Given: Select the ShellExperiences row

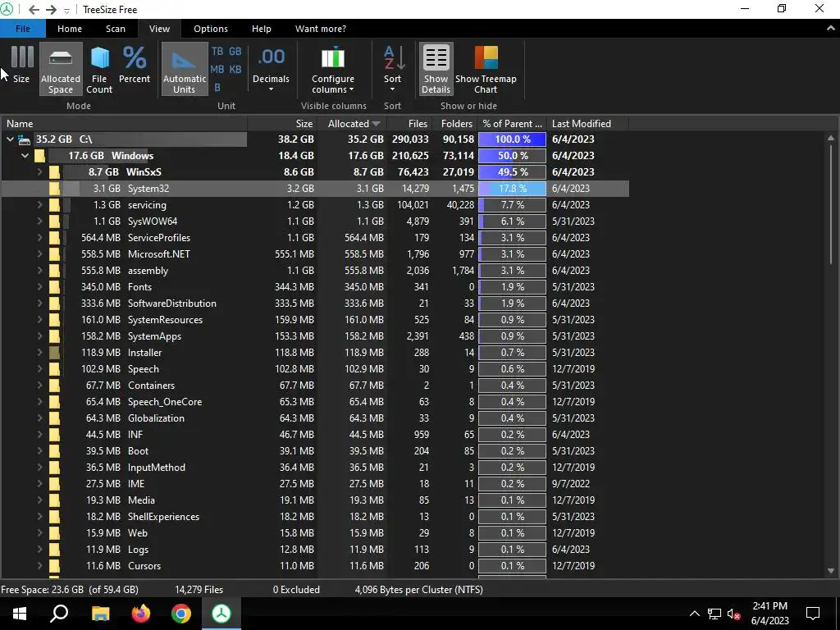Looking at the screenshot, I should 315,517.
